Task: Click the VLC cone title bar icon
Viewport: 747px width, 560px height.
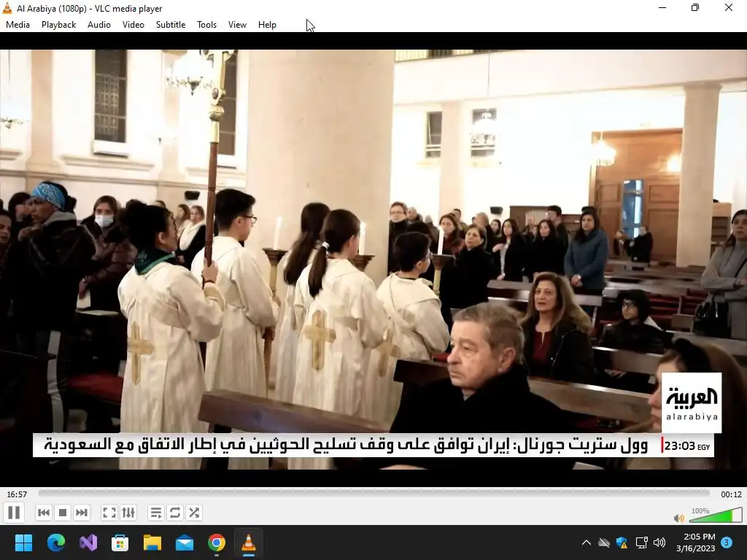Action: [7, 8]
